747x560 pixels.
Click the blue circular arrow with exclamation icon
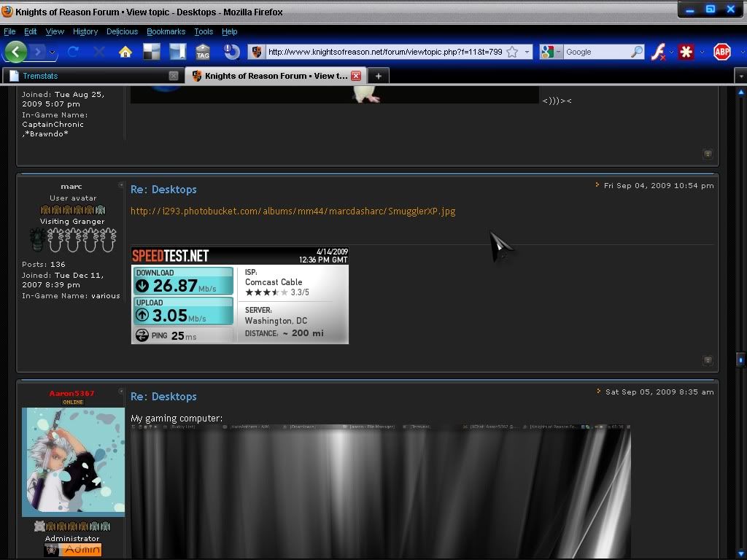(x=231, y=52)
